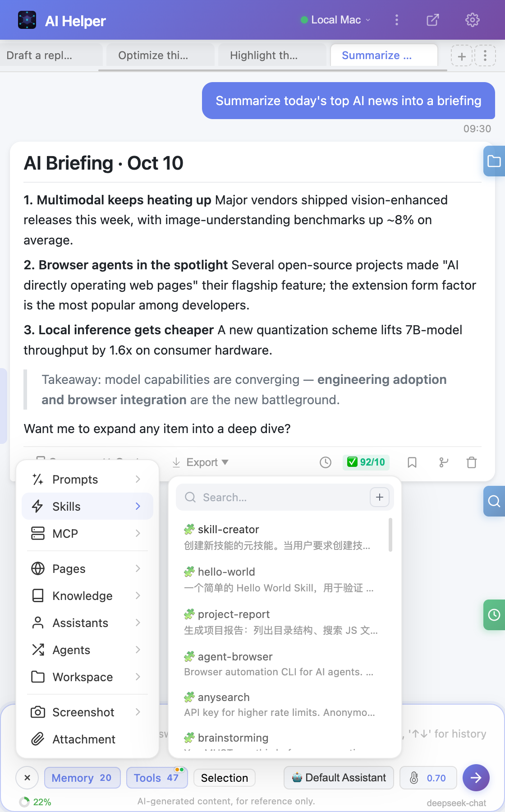Expand the Knowledge submenu
Viewport: 505px width, 812px height.
click(x=87, y=596)
